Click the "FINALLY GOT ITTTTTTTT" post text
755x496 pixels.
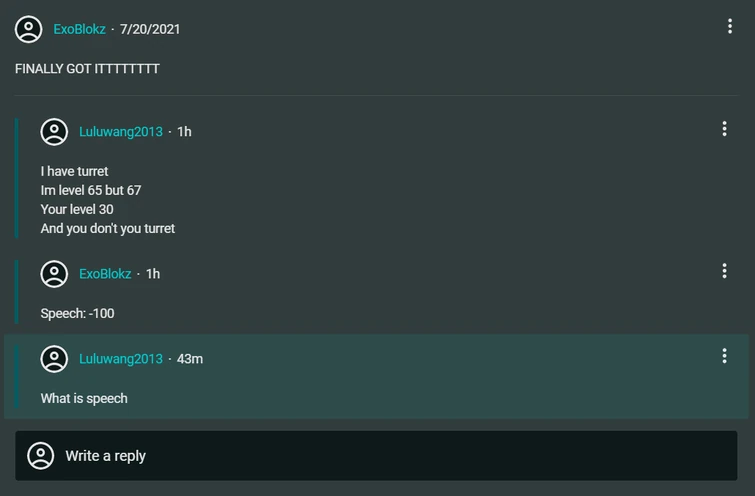pos(87,69)
